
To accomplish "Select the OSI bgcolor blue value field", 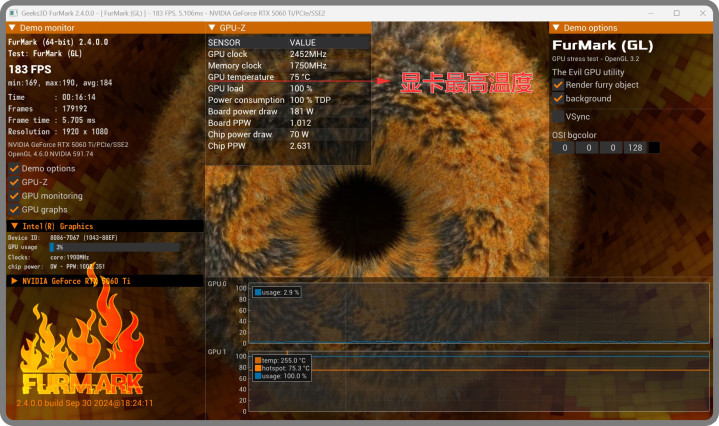I will [612, 148].
